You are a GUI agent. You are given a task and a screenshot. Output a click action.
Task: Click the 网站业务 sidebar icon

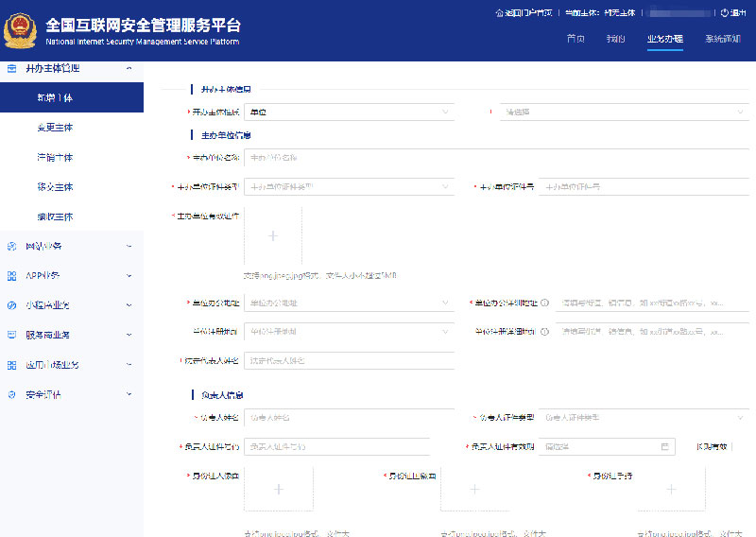[x=11, y=247]
